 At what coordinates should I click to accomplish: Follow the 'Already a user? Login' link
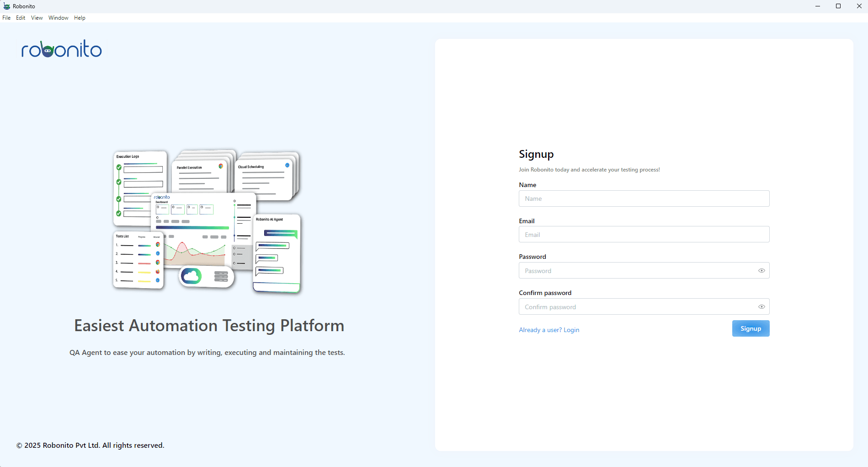click(x=549, y=330)
